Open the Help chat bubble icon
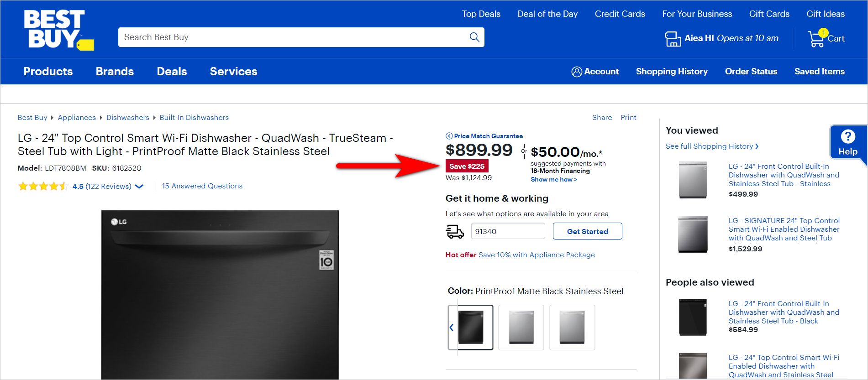 (x=848, y=136)
